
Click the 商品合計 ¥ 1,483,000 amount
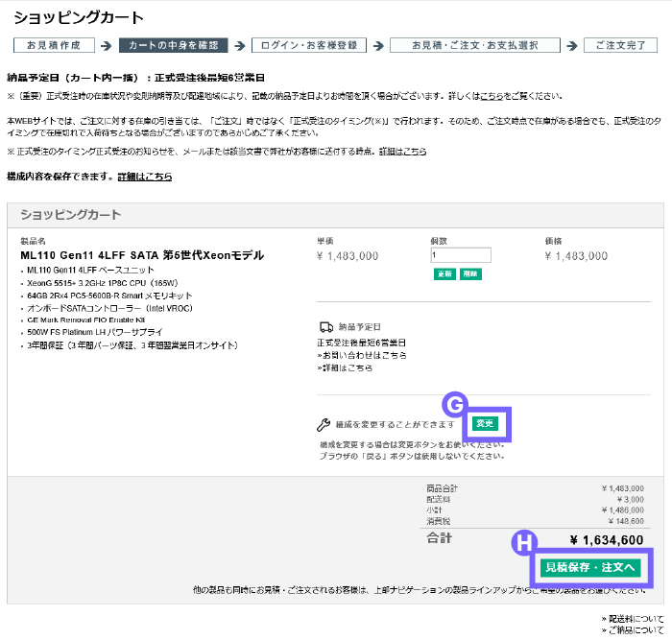(623, 488)
